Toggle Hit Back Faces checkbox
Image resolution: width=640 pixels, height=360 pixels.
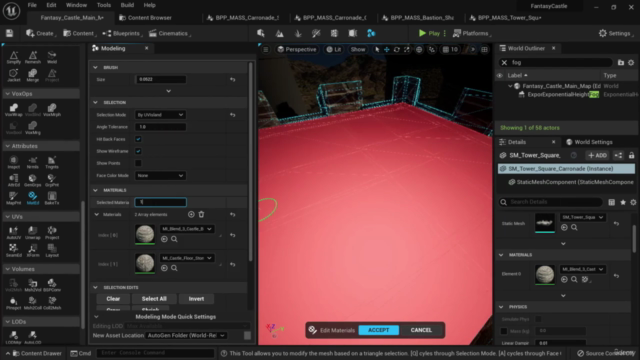(138, 139)
